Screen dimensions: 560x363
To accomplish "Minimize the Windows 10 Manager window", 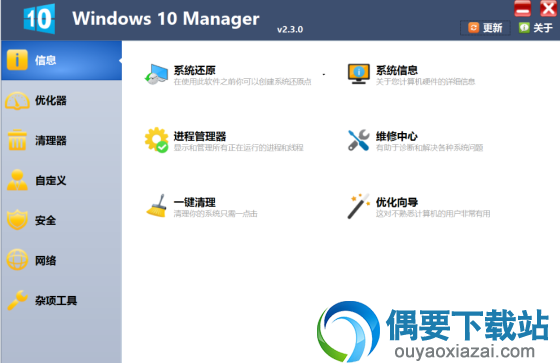I will pos(522,9).
